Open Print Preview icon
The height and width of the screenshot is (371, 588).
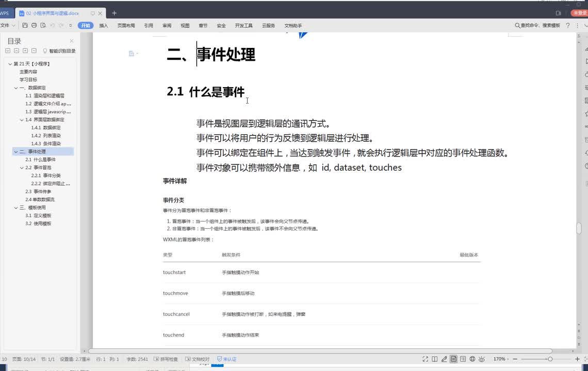click(x=43, y=25)
